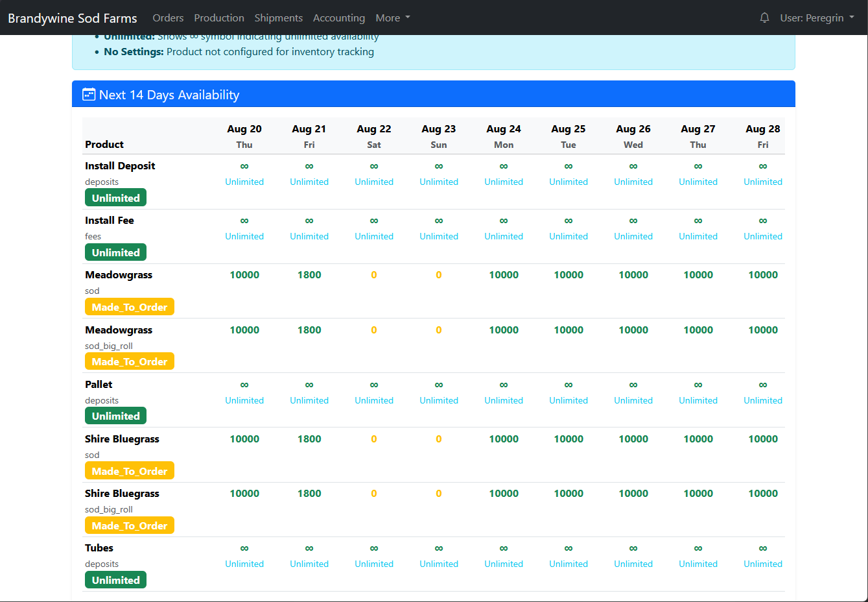868x602 pixels.
Task: Select the Aug 24 column header
Action: 504,136
